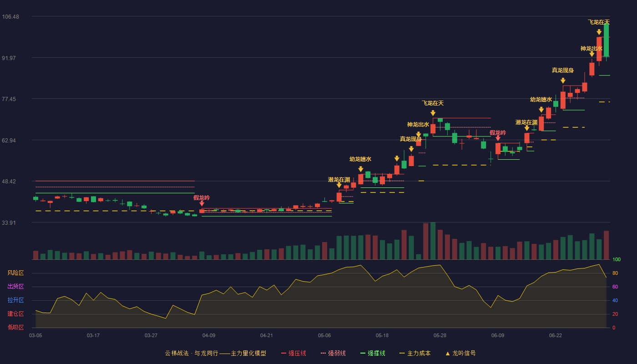637x364 pixels.
Task: Click the 06-09 date label
Action: 498,335
